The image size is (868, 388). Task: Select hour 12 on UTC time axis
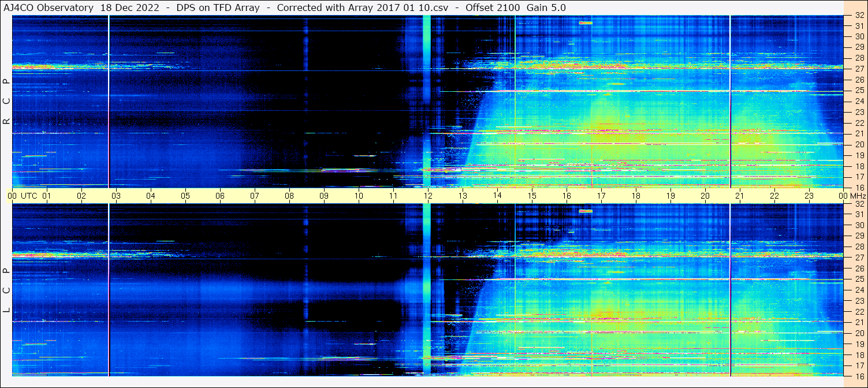click(428, 196)
